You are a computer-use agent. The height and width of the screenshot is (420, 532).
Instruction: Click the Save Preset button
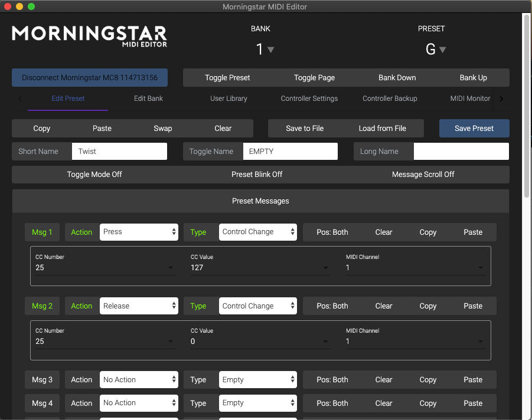tap(474, 129)
